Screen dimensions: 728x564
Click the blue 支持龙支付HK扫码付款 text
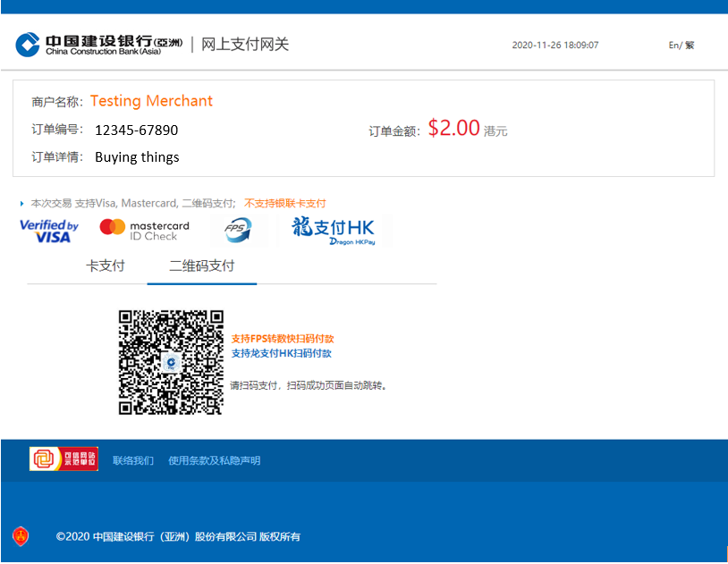coord(282,353)
